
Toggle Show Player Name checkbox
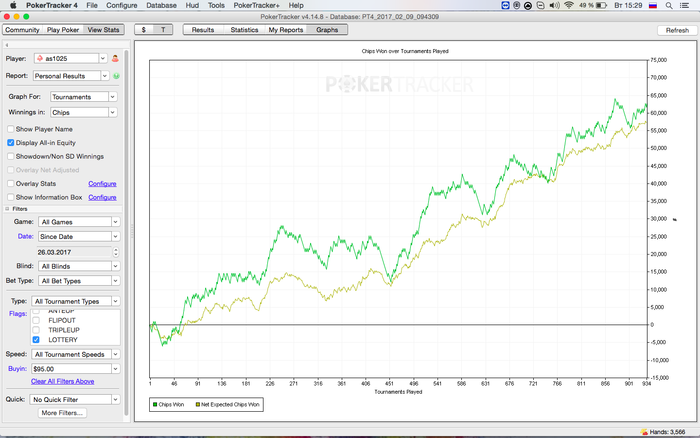pos(11,129)
